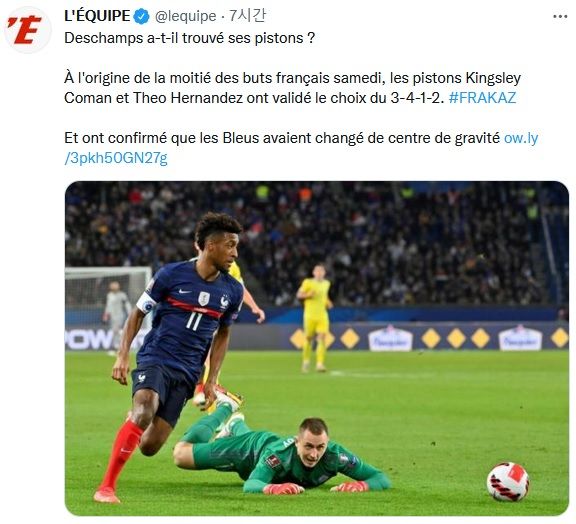This screenshot has height=524, width=576.
Task: Click the football in the photo
Action: 508,481
